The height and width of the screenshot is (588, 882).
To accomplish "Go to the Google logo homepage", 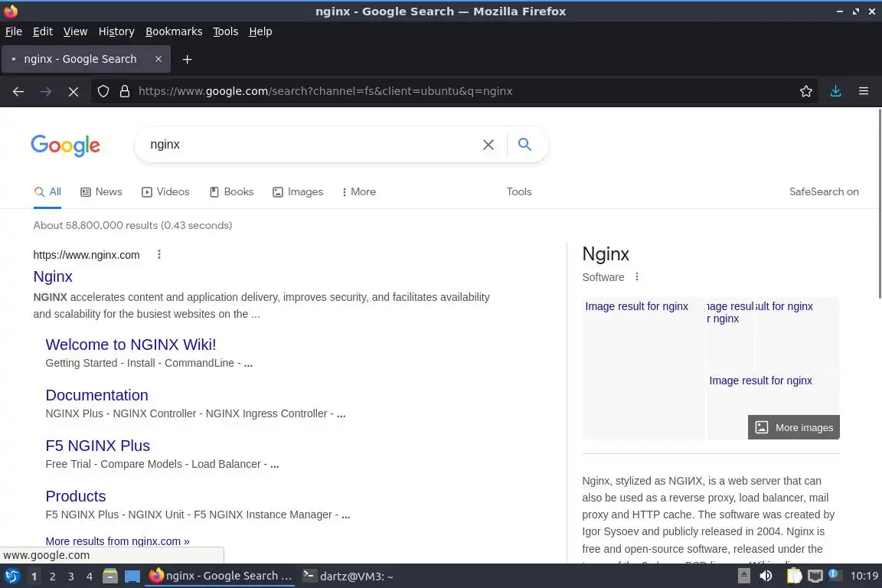I will point(65,145).
